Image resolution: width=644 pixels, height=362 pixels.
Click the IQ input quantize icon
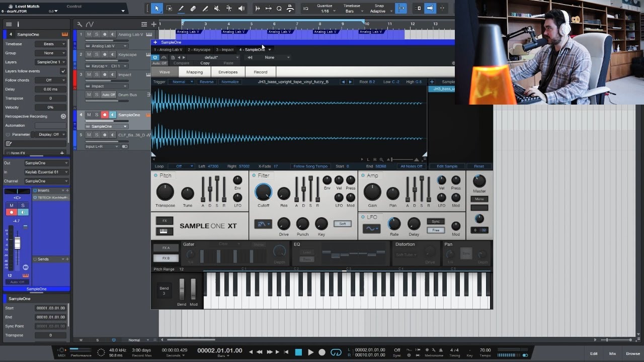tap(306, 9)
